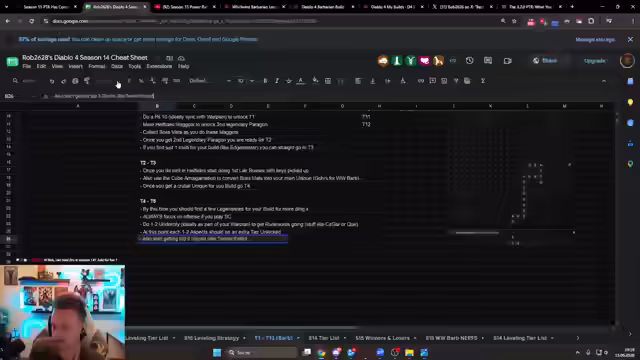Open the font size dropdown arrow
Screen dimensions: 640x360
[x=252, y=81]
